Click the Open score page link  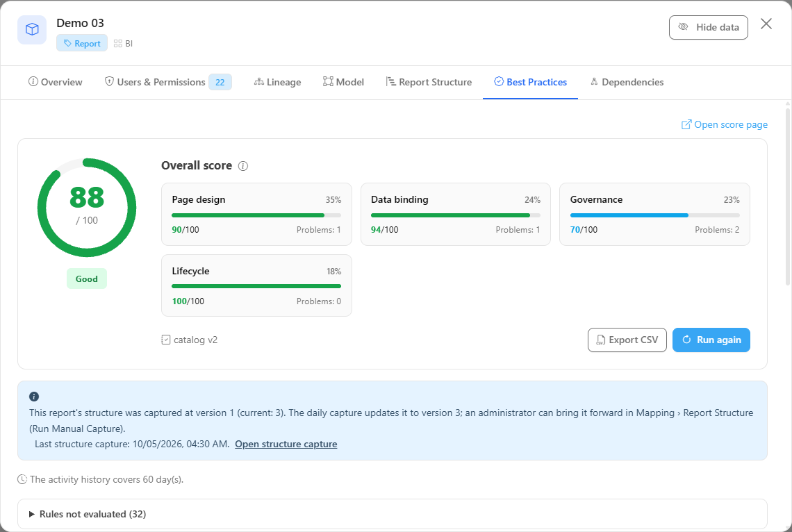(725, 124)
